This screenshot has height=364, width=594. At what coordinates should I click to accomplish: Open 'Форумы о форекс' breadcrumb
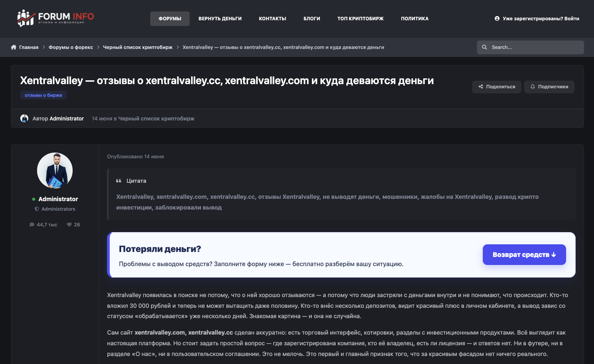(71, 47)
